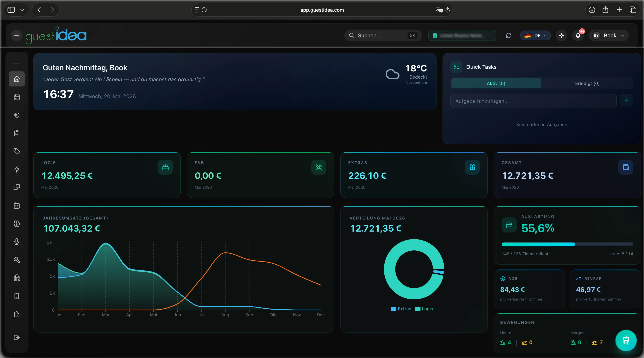The image size is (644, 358).
Task: Open the home dashboard sidebar icon
Action: (x=17, y=79)
